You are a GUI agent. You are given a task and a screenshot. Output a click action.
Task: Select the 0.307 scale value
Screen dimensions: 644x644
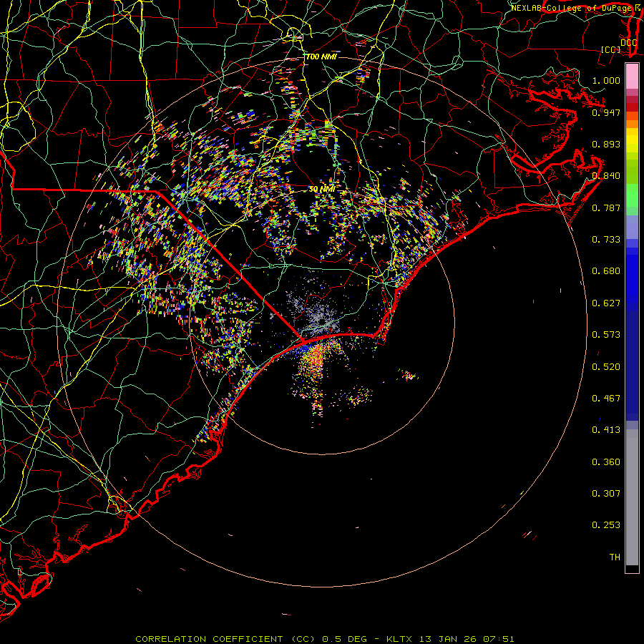click(x=606, y=494)
